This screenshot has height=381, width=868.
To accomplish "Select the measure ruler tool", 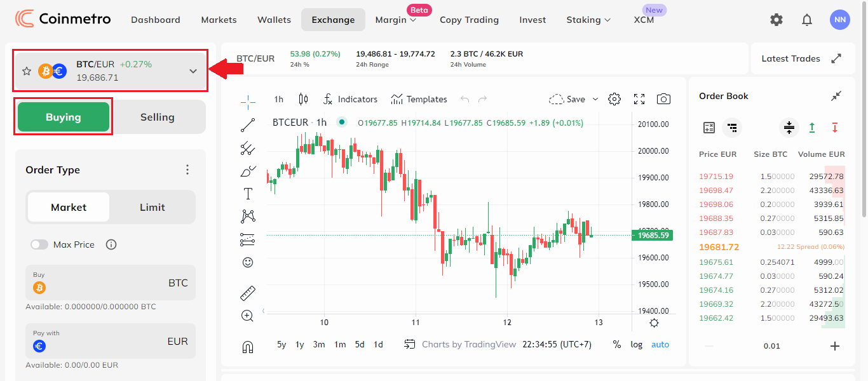I will click(x=248, y=293).
